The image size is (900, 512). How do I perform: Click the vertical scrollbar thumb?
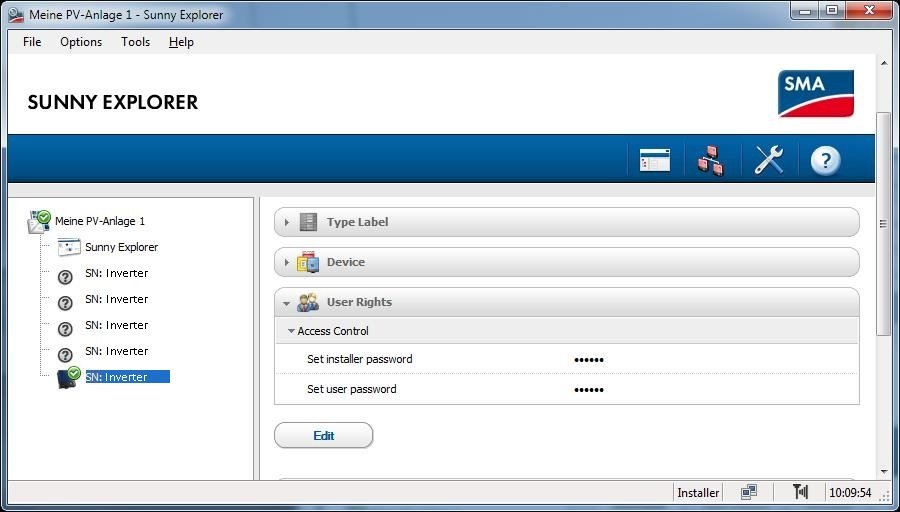(883, 224)
